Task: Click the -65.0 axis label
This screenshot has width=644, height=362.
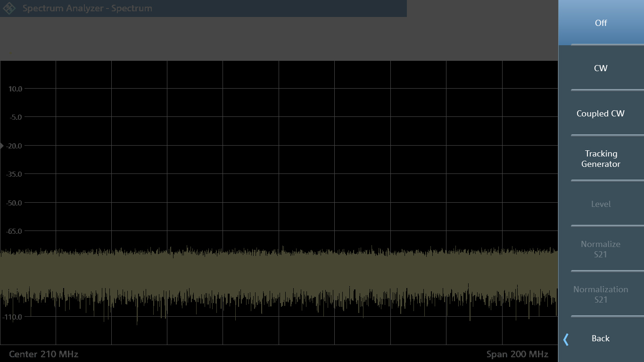Action: click(14, 231)
